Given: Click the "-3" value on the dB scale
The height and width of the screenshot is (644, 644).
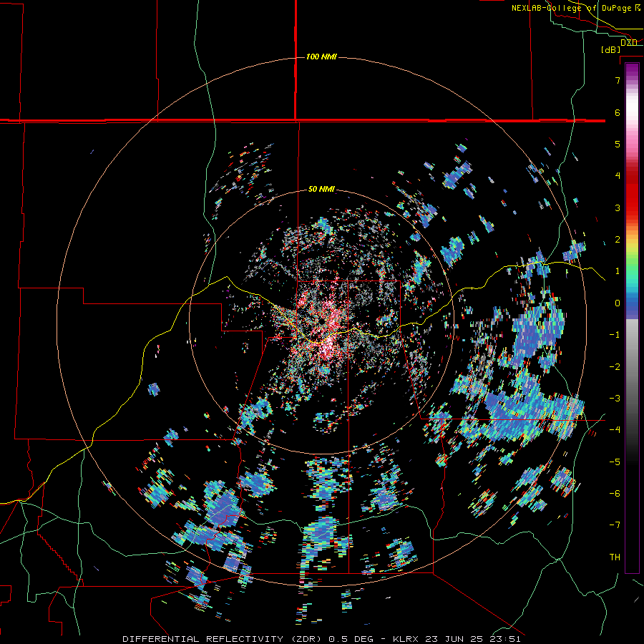Looking at the screenshot, I should click(x=615, y=399).
